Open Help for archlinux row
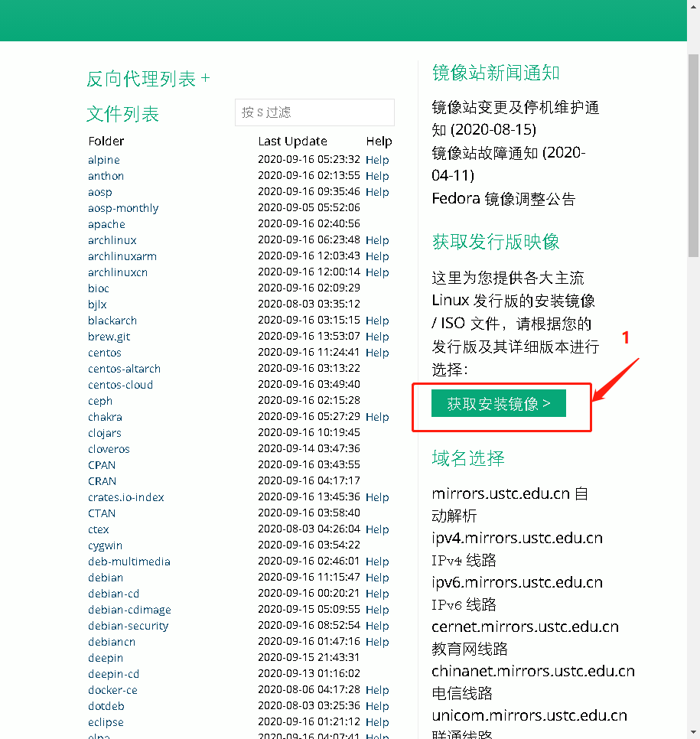 point(377,240)
